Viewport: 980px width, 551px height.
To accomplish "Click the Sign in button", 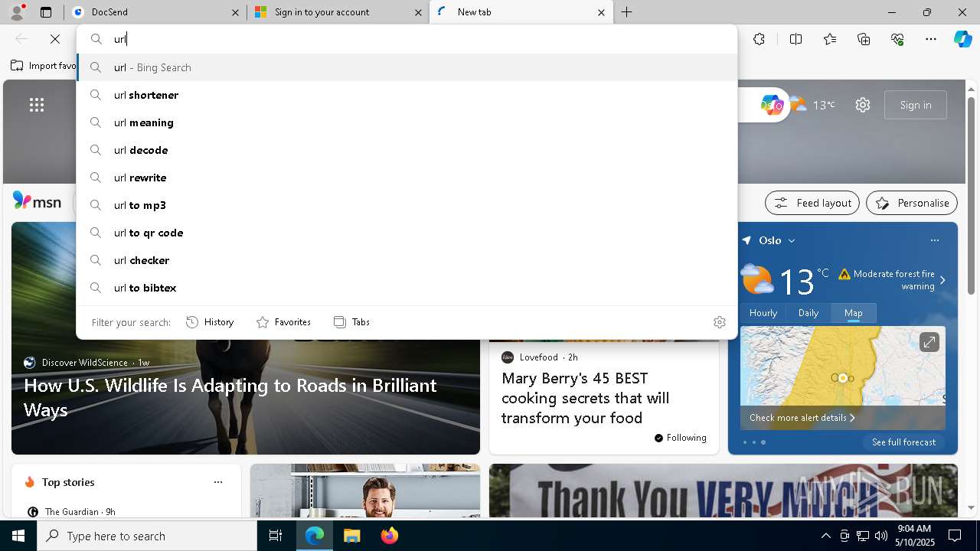I will pyautogui.click(x=916, y=105).
